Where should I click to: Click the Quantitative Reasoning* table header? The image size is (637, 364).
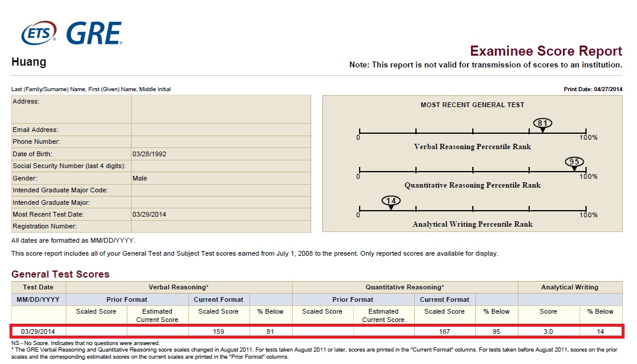point(405,287)
